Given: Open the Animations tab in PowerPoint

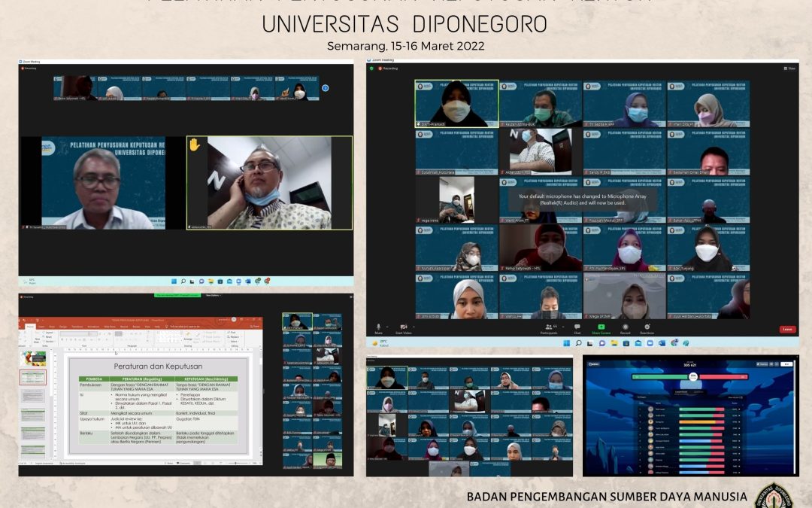Looking at the screenshot, I should (93, 327).
